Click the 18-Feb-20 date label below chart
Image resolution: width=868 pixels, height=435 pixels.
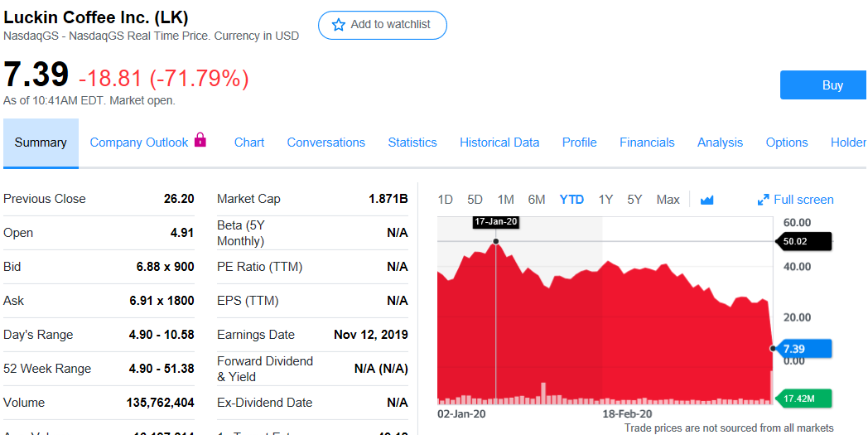click(627, 414)
